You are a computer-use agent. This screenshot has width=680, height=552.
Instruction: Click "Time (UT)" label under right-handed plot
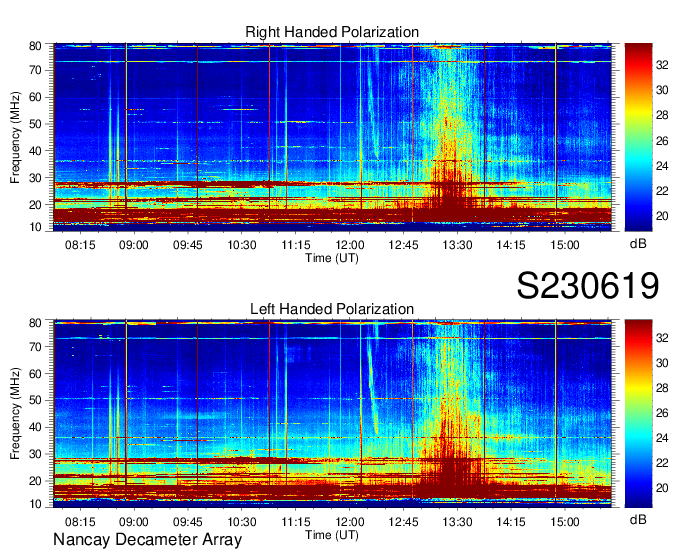click(x=332, y=258)
